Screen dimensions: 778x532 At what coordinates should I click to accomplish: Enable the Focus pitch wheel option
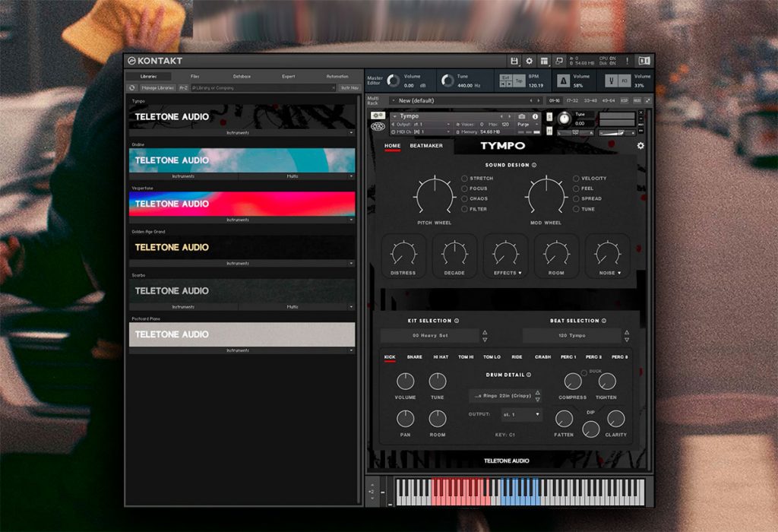click(x=464, y=188)
